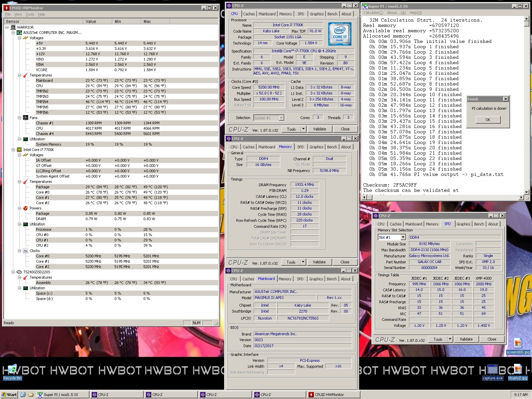Viewport: 532px width, 399px height.
Task: Open the File menu in HWMonitor
Action: [8, 14]
